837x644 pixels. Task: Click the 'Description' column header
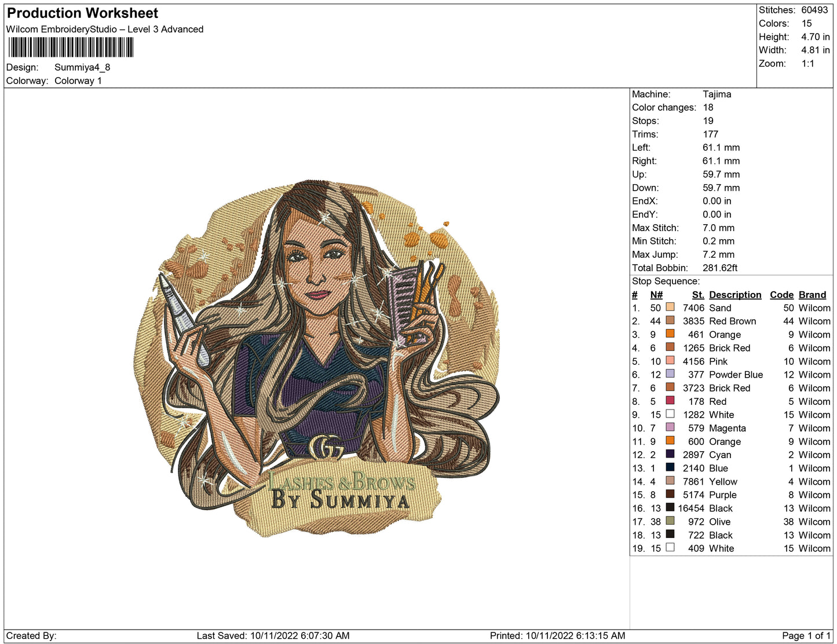click(x=735, y=295)
